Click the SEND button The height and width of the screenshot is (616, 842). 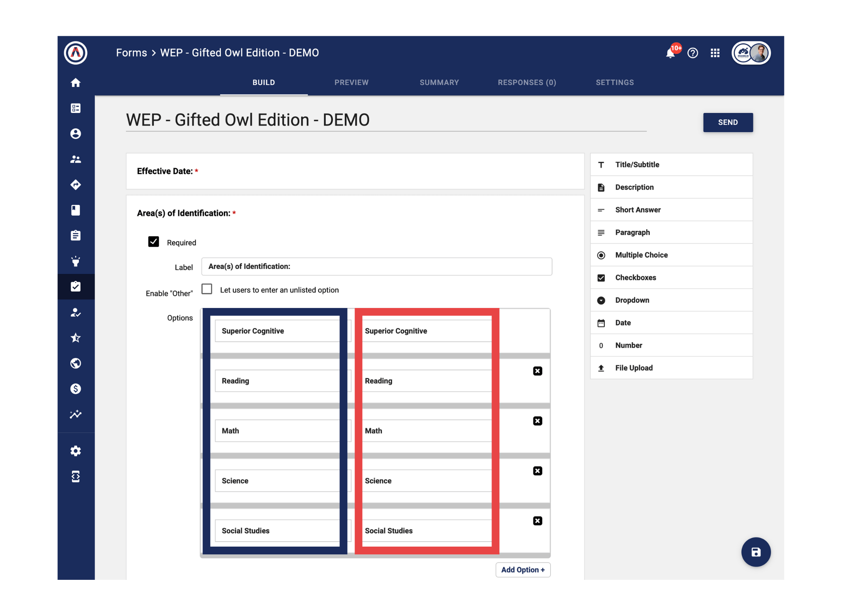click(728, 122)
